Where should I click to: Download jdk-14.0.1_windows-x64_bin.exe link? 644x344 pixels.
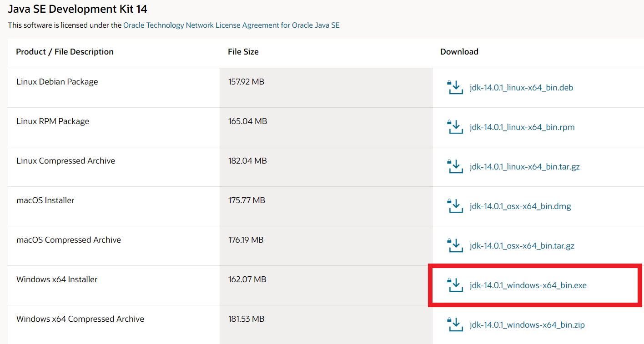[528, 285]
